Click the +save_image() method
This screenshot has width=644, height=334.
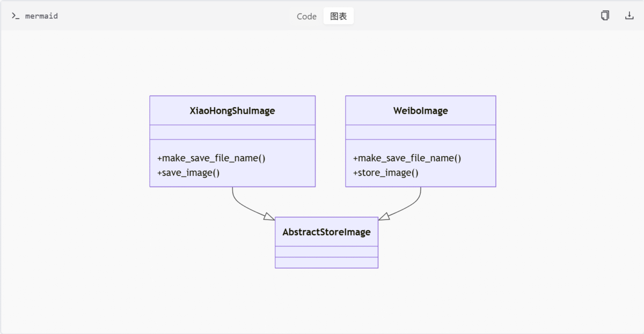click(188, 173)
